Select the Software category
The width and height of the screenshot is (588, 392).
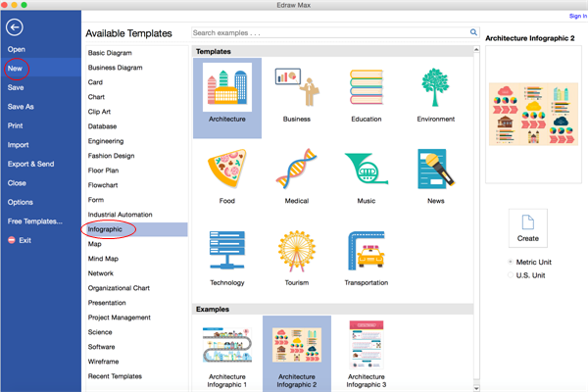click(x=102, y=347)
